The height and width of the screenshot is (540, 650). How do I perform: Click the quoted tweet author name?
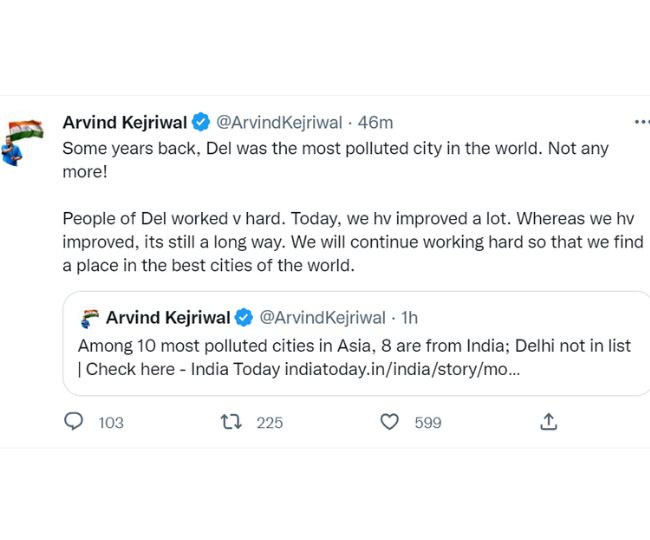click(x=167, y=318)
